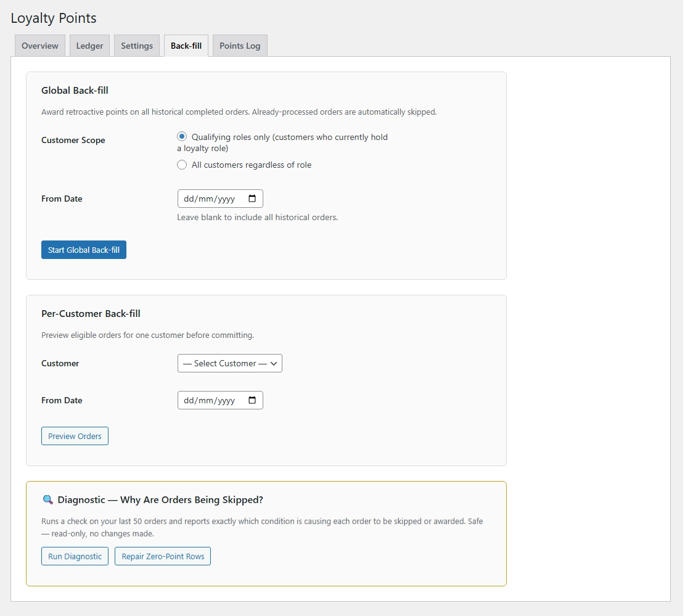
Task: Open the calendar picker in Per-Customer From Date
Action: (x=252, y=400)
